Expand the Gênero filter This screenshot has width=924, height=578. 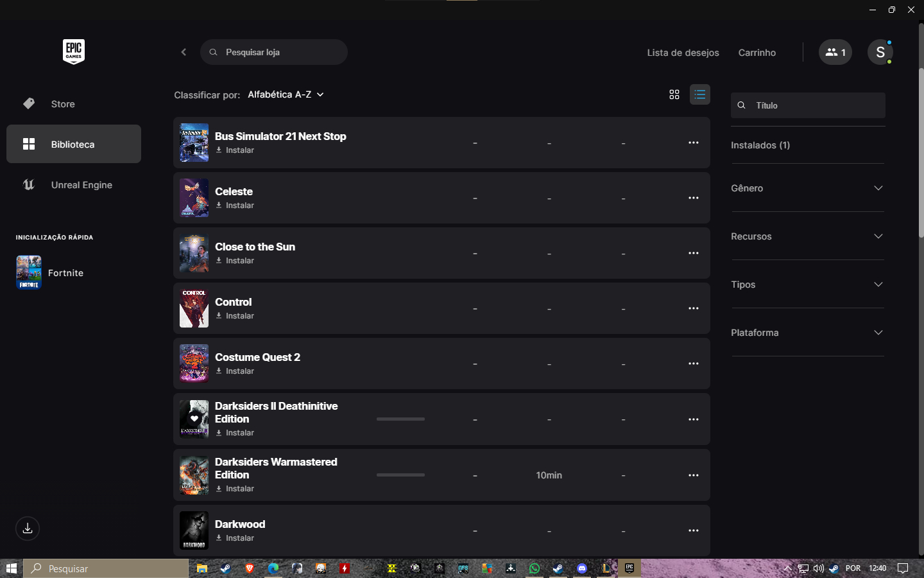coord(807,188)
